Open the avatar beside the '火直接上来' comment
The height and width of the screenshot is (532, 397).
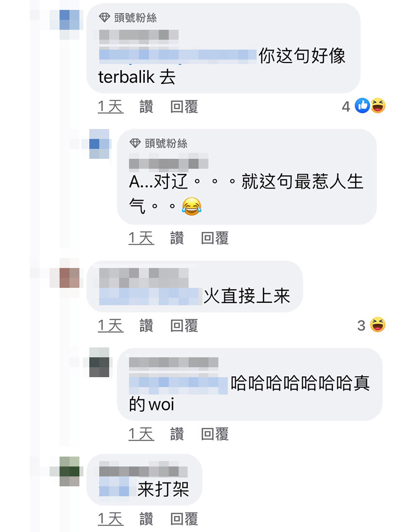pos(69,278)
